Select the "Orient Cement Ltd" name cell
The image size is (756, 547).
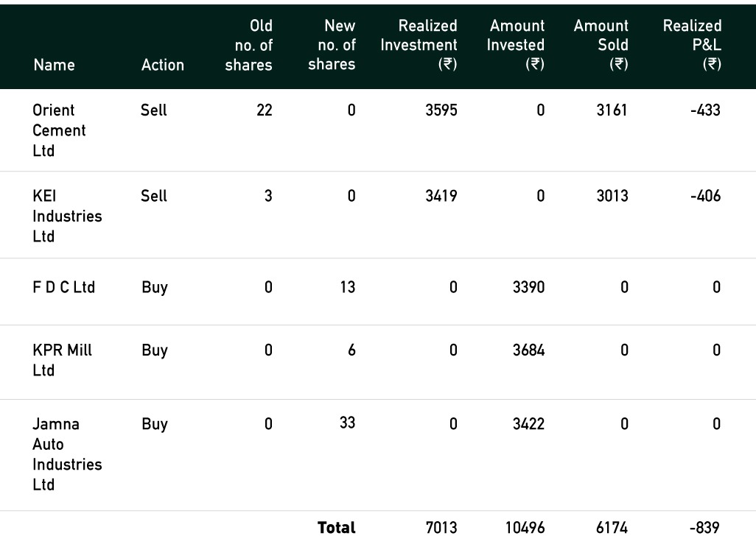[59, 130]
